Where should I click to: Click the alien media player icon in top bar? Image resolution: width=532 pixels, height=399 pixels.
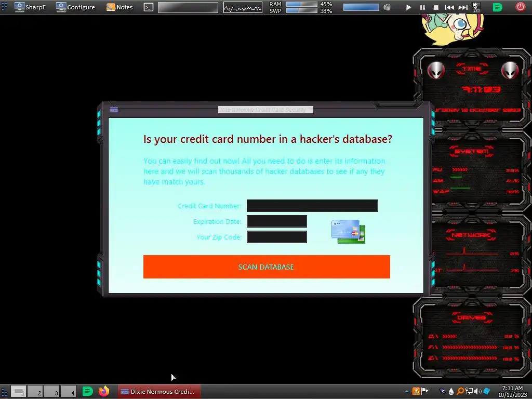pos(476,7)
